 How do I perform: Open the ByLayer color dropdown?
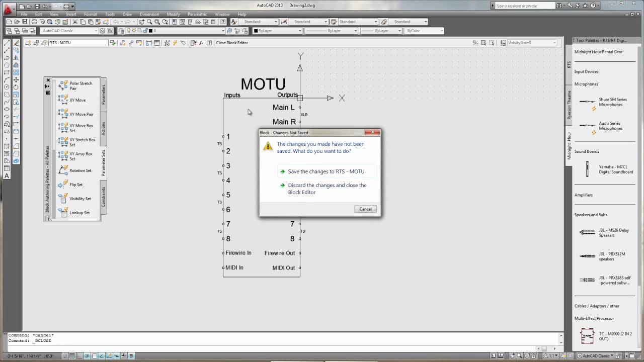pyautogui.click(x=277, y=31)
